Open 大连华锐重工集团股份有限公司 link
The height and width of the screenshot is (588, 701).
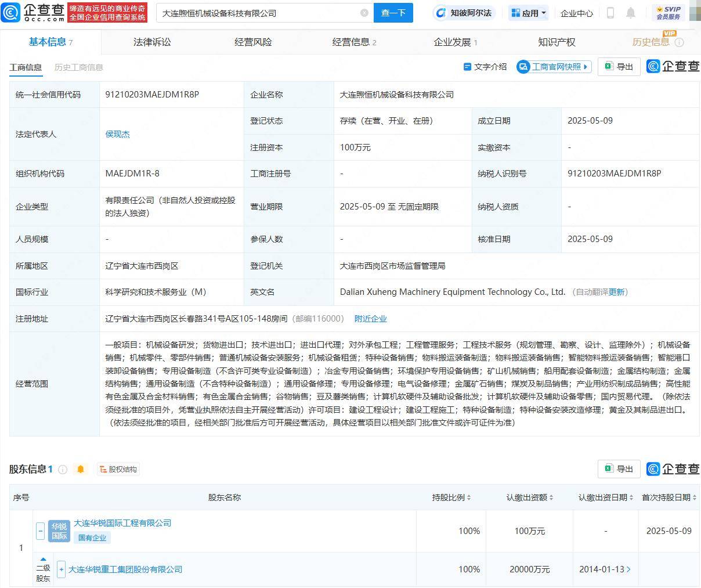pyautogui.click(x=125, y=569)
